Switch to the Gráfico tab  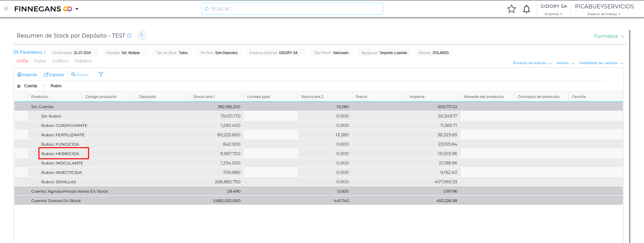60,61
